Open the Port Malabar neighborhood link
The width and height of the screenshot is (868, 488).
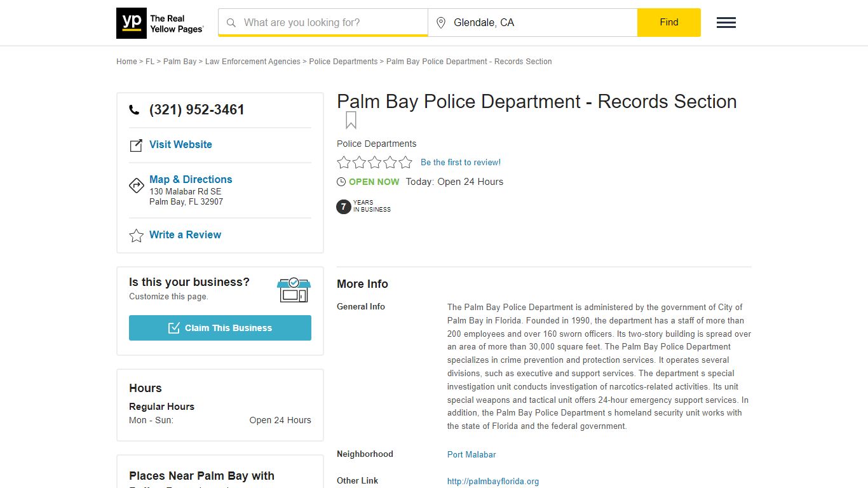pos(471,455)
